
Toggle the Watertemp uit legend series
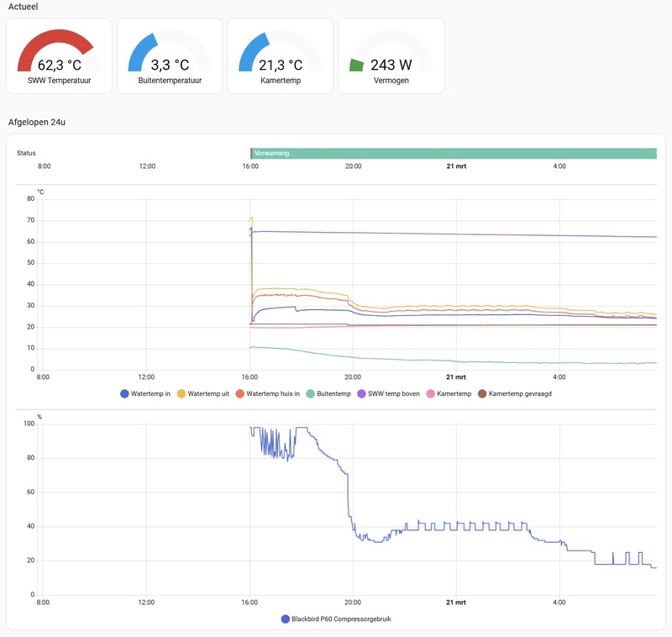(203, 393)
